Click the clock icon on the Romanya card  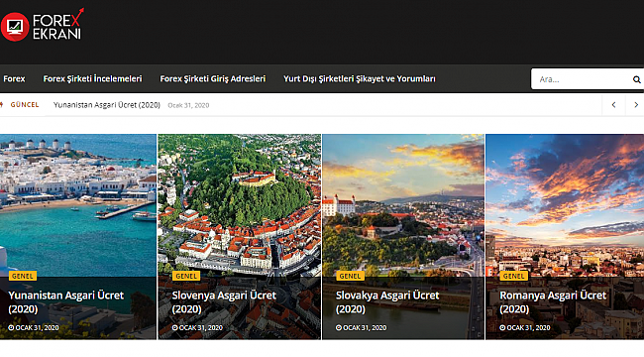[502, 328]
